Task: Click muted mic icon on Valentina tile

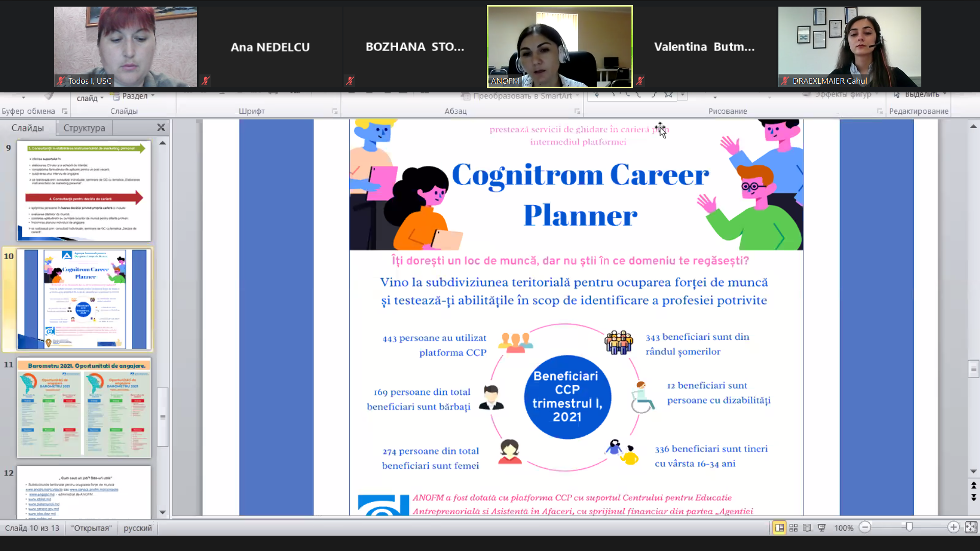Action: (x=640, y=81)
